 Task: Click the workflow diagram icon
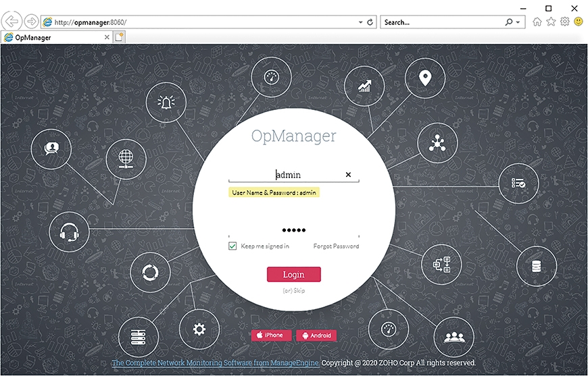pos(442,265)
